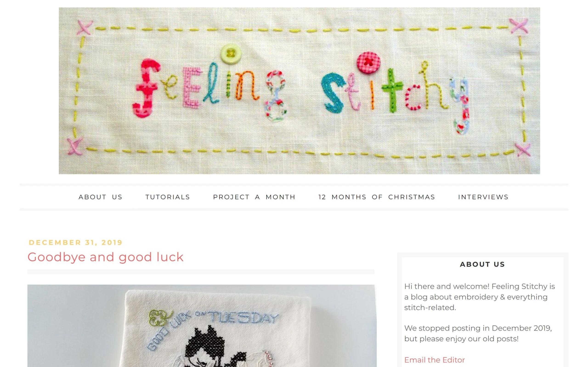The width and height of the screenshot is (588, 367).
Task: Click the About Us sidebar heading
Action: pyautogui.click(x=483, y=264)
